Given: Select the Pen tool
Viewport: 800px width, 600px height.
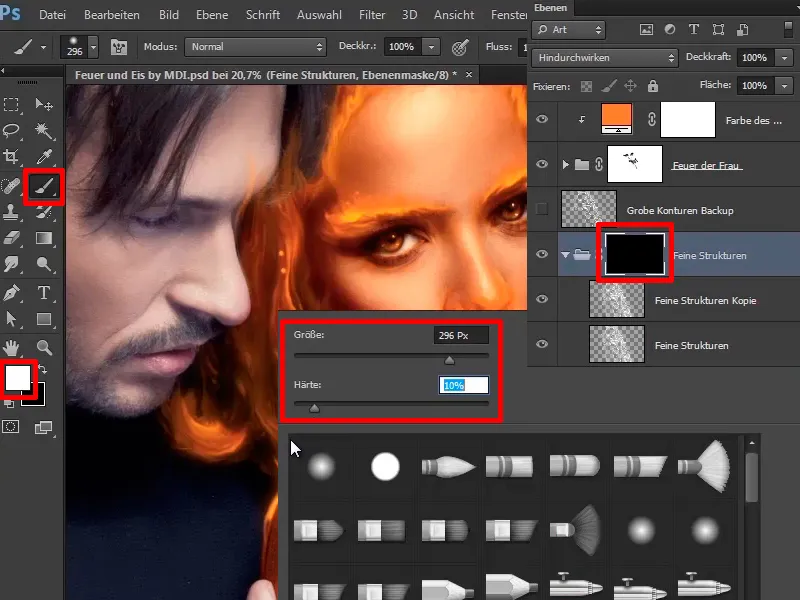Looking at the screenshot, I should (11, 293).
